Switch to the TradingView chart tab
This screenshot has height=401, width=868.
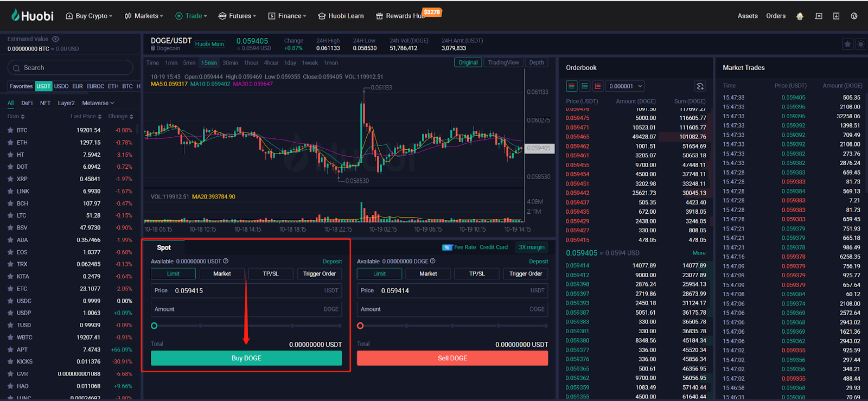pos(503,62)
